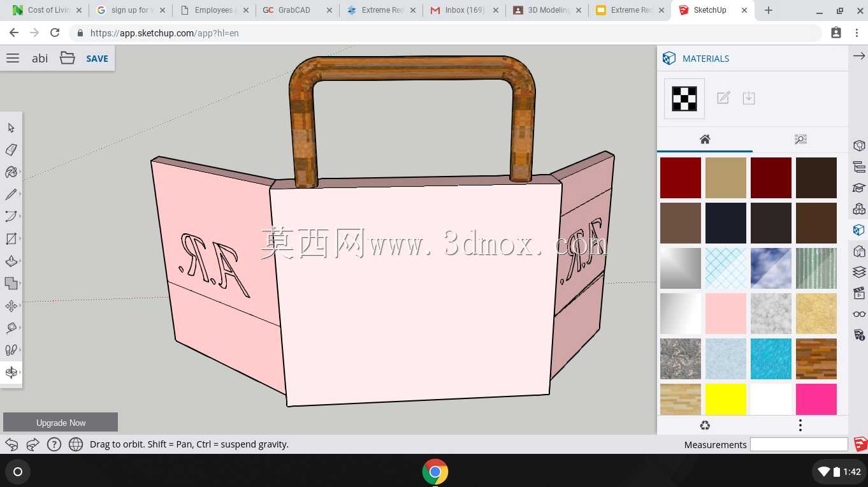
Task: Select the Orbit tool
Action: point(11,372)
